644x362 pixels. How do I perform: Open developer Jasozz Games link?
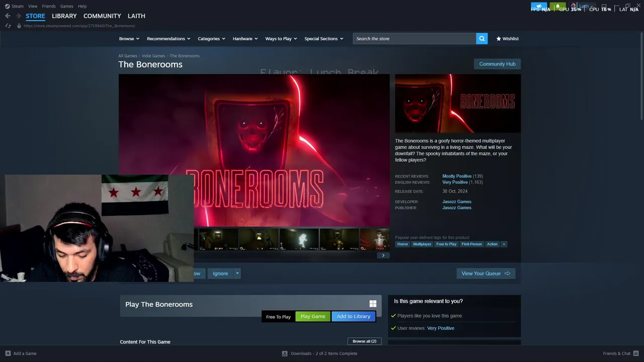coord(457,202)
